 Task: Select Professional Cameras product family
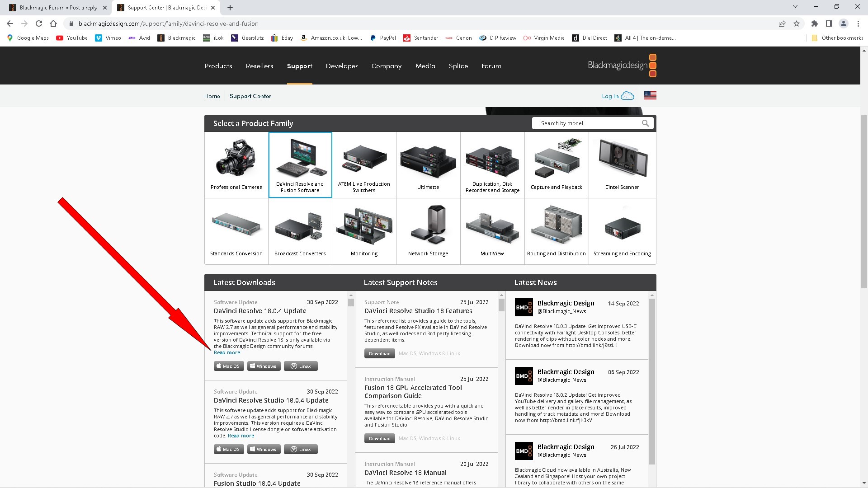pyautogui.click(x=236, y=165)
